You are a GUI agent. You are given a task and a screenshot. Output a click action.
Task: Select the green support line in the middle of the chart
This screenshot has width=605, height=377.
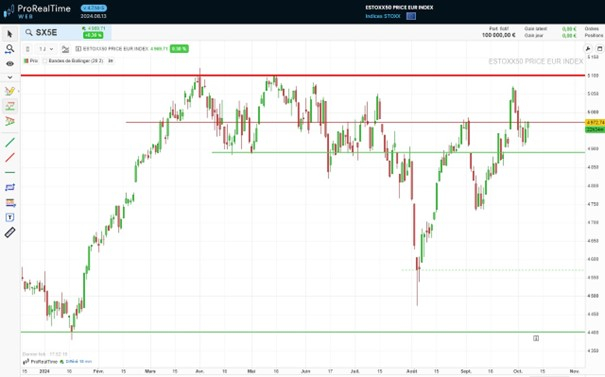click(x=399, y=152)
